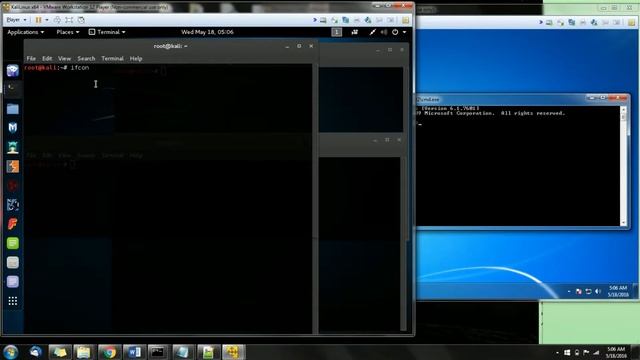Open Word from the Windows taskbar
Screen dimensions: 640x360
click(134, 352)
